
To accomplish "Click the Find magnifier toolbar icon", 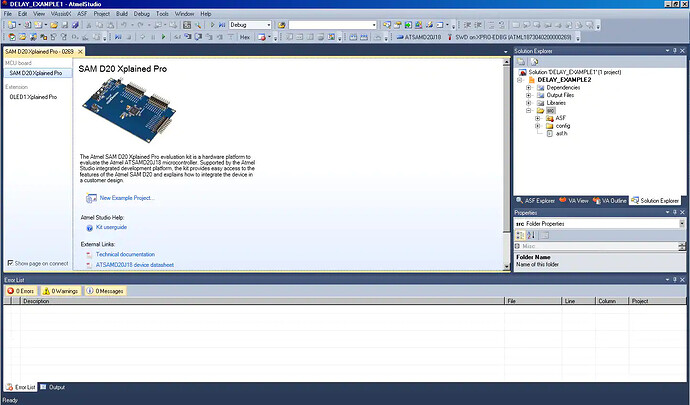I will [x=198, y=25].
